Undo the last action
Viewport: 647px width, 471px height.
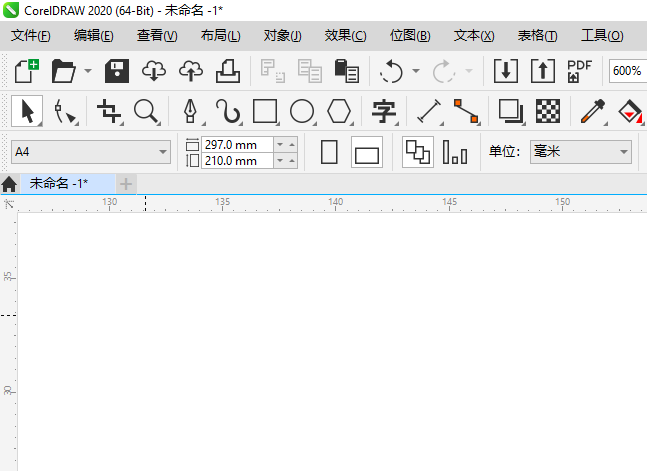click(391, 71)
